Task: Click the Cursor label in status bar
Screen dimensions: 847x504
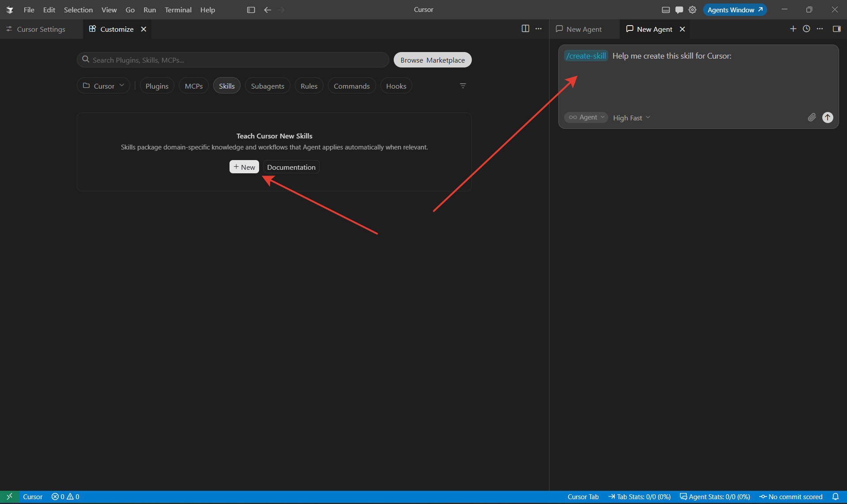Action: [x=33, y=497]
